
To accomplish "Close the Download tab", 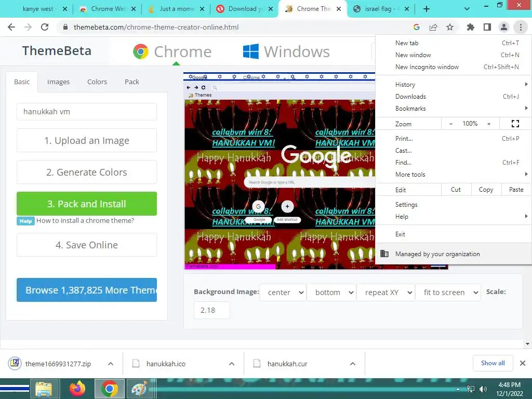I will click(270, 9).
